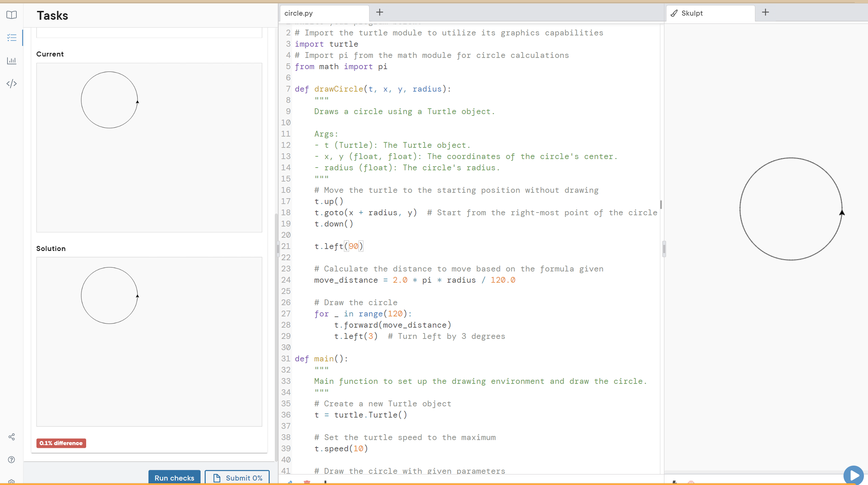
Task: Click the 0.1% difference badge
Action: coord(61,443)
